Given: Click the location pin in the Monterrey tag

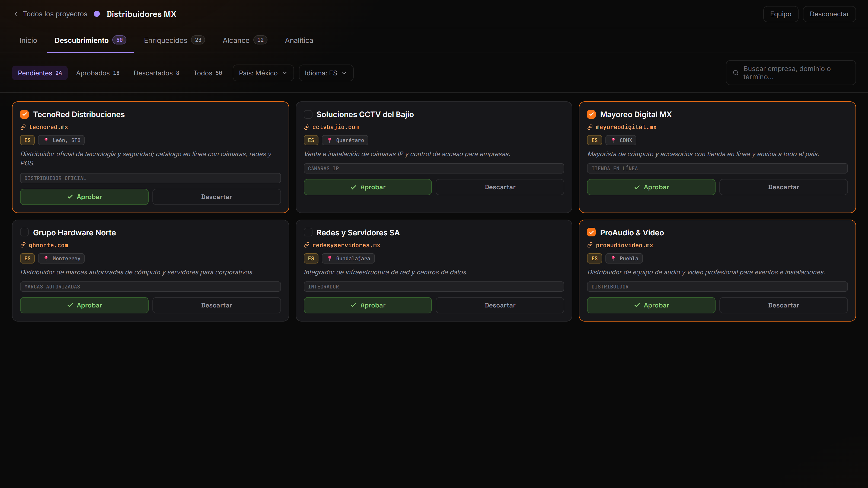Looking at the screenshot, I should click(46, 258).
